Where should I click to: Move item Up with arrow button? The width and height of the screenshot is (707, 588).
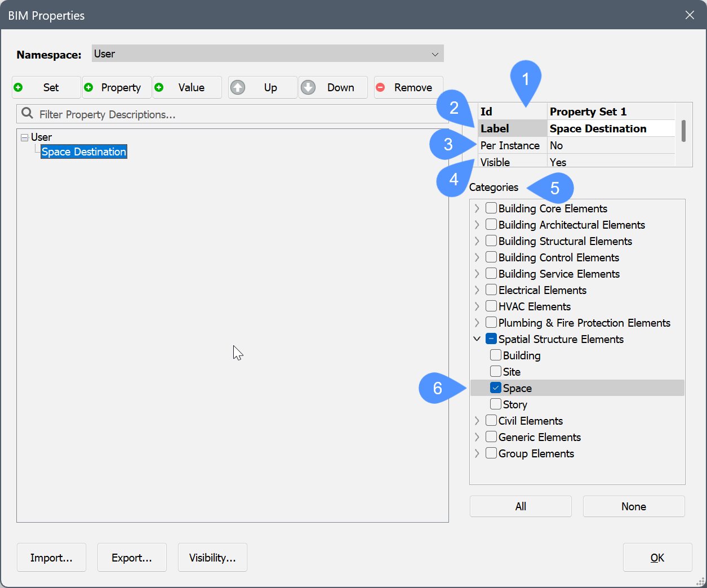(x=263, y=87)
